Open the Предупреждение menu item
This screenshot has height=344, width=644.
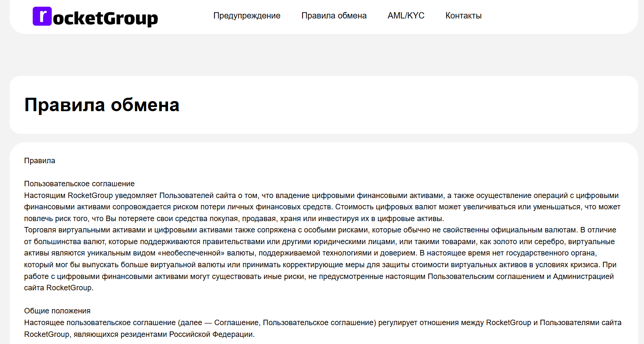[247, 16]
